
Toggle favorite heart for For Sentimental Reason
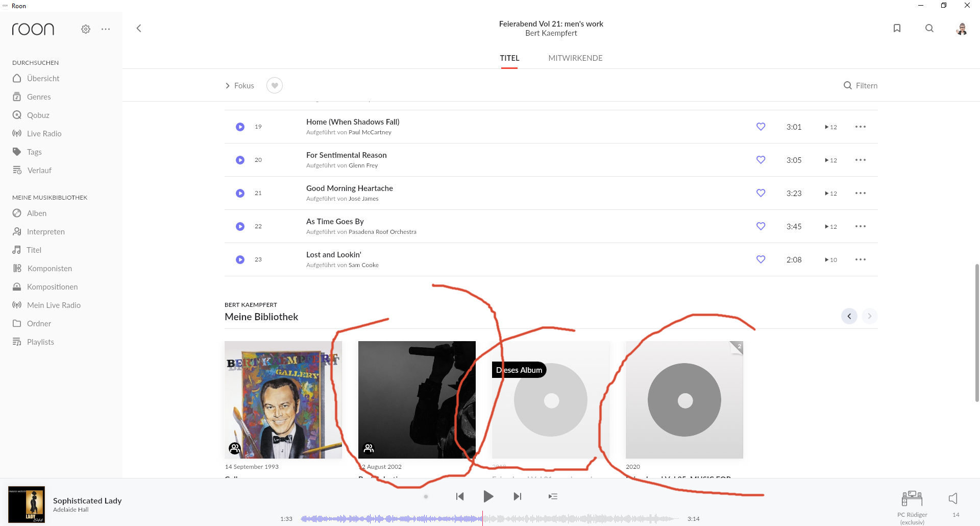pos(761,160)
